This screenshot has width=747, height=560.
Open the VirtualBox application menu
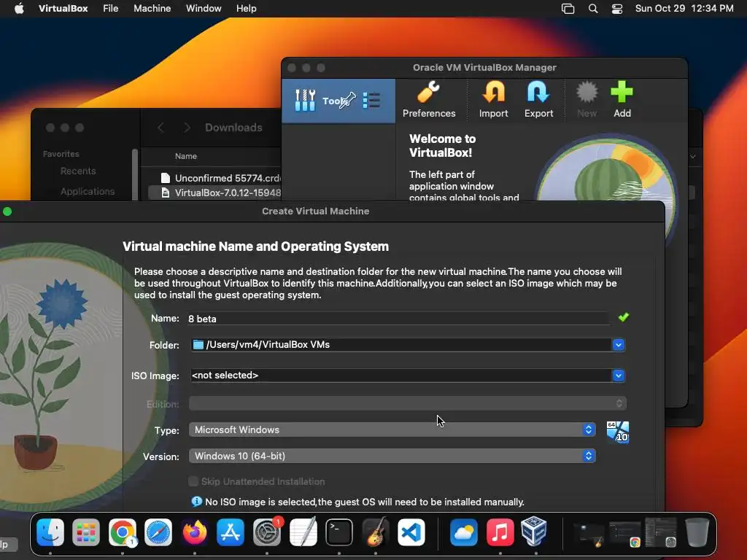click(x=63, y=9)
